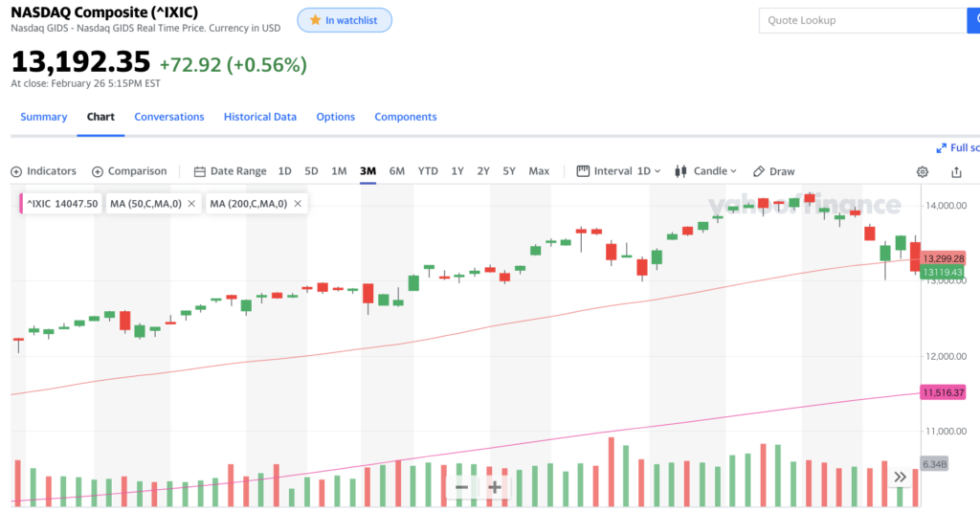
Task: Click the +72.92 (+0.56%) change value
Action: pos(234,64)
